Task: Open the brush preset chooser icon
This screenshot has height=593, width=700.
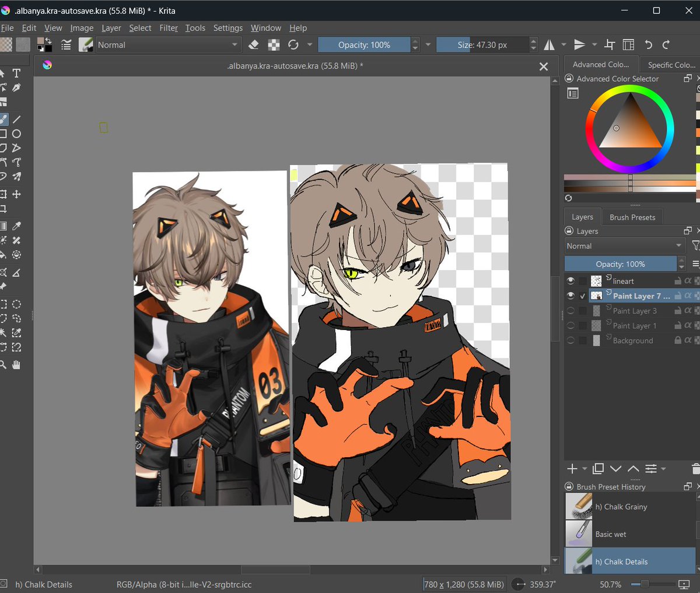Action: (x=86, y=45)
